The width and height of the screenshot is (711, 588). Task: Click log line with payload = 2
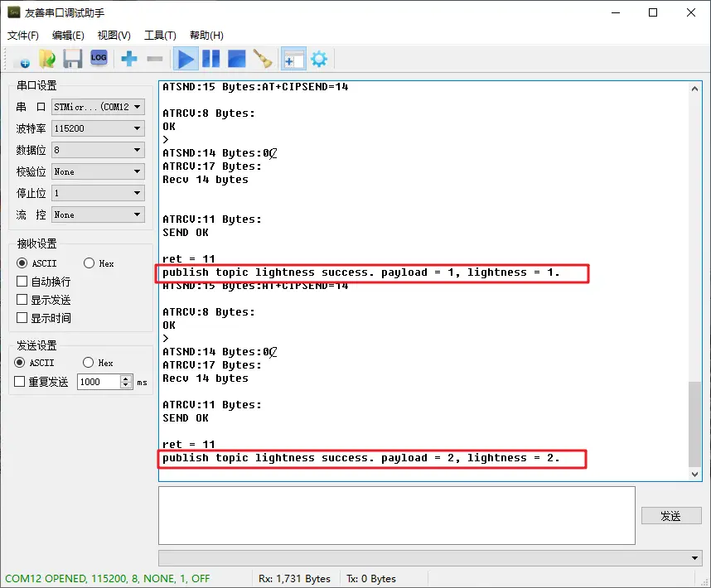(361, 458)
